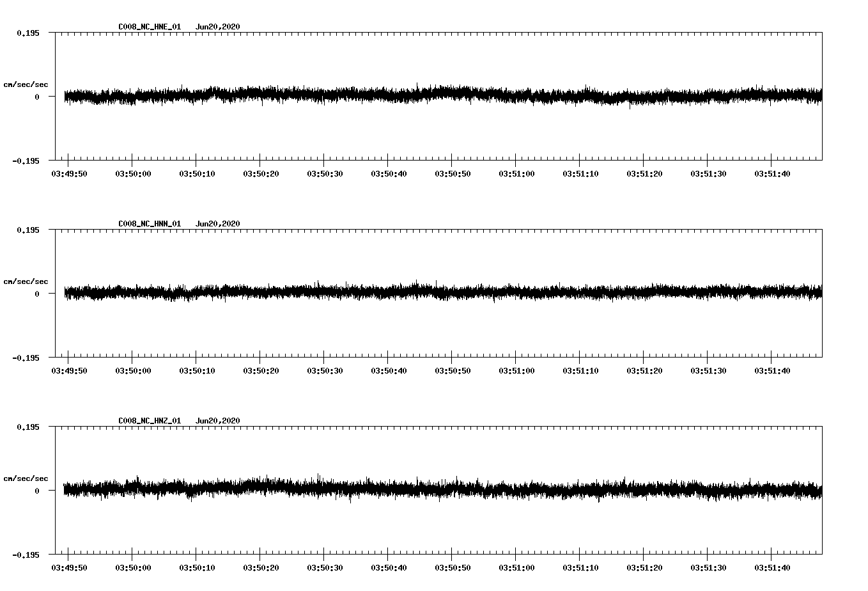Click the cm/sec/sec unit label of HNE plot
Image resolution: width=868 pixels, height=591 pixels.
pos(26,84)
